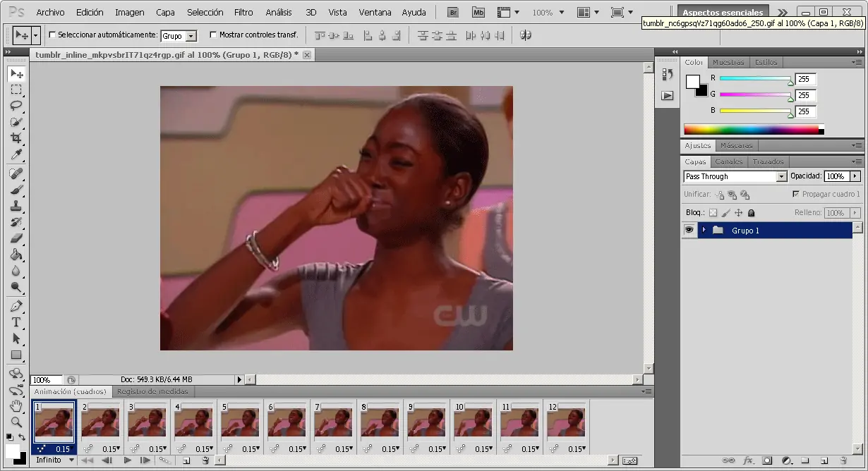868x471 pixels.
Task: Enable Seleccionar automáticamente checkbox
Action: click(x=52, y=35)
